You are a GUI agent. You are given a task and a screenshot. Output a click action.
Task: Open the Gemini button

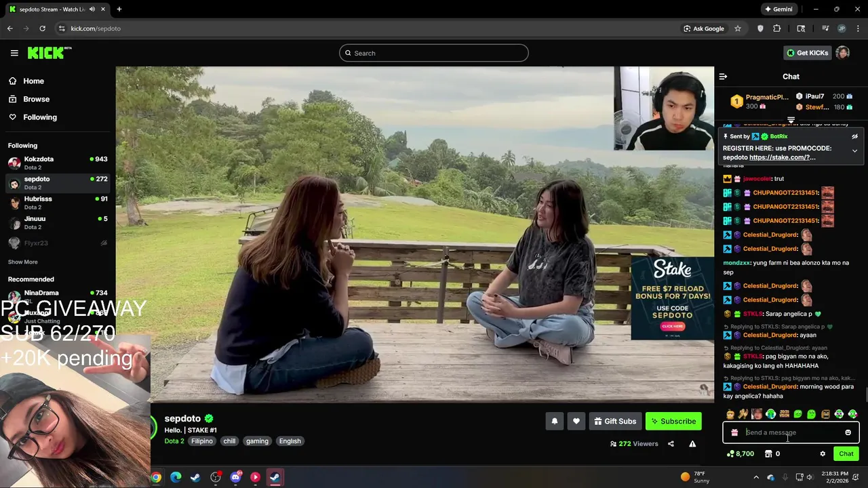[778, 9]
